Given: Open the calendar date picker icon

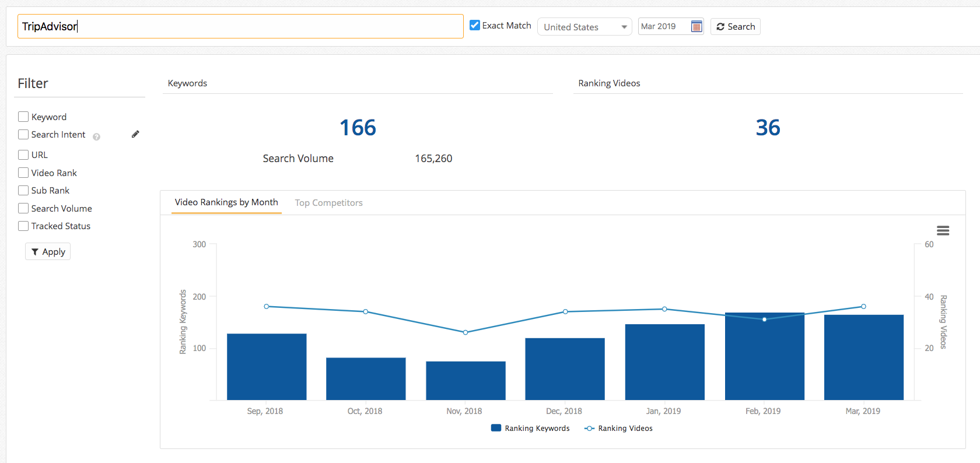Looking at the screenshot, I should [x=696, y=26].
